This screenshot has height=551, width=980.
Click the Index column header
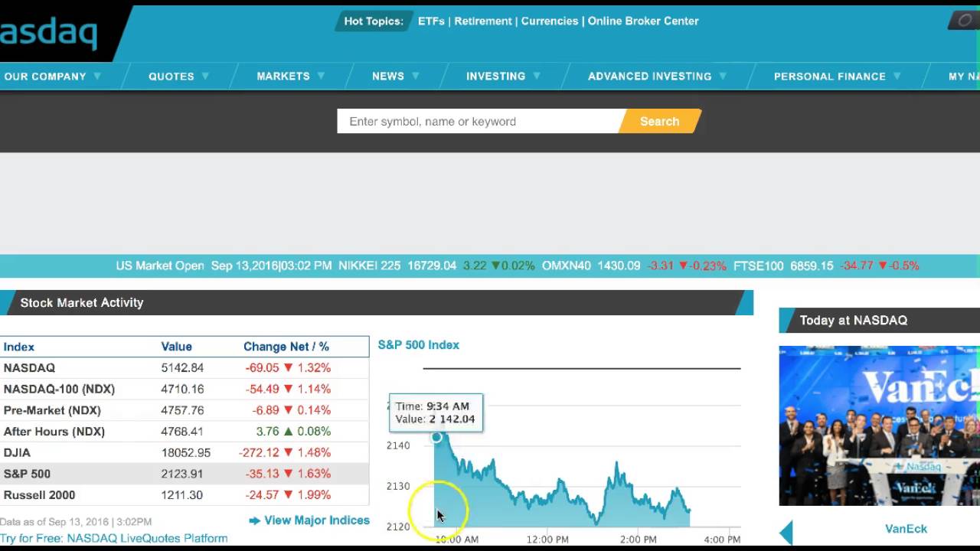coord(19,347)
